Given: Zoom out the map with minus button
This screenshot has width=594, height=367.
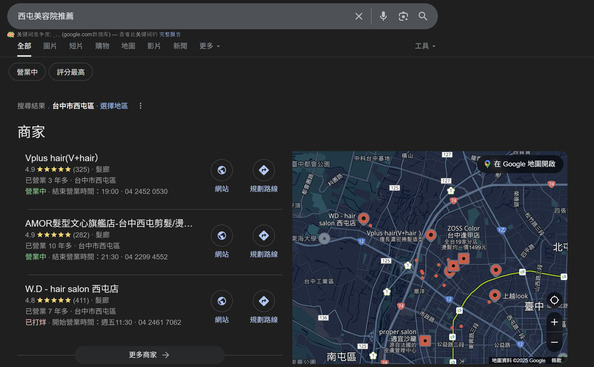Looking at the screenshot, I should click(x=554, y=342).
